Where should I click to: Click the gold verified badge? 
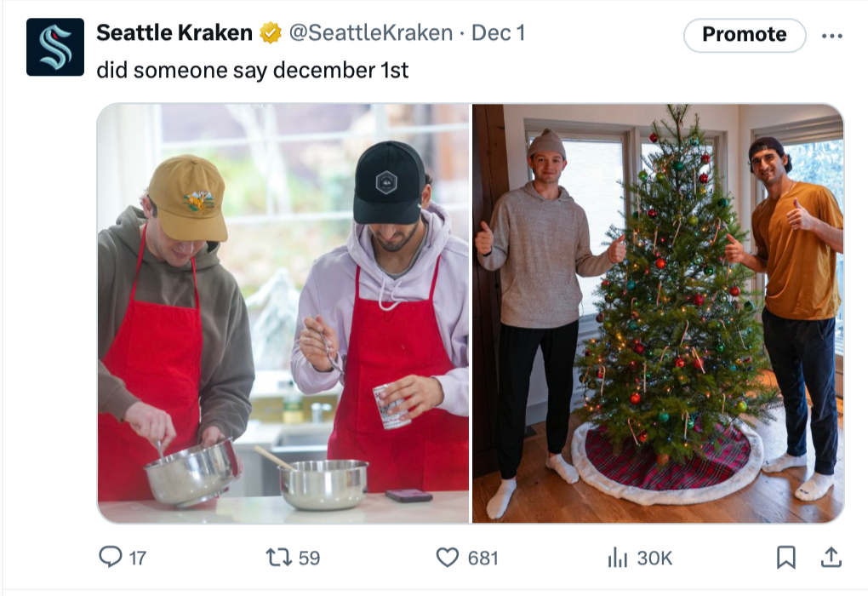(x=271, y=33)
